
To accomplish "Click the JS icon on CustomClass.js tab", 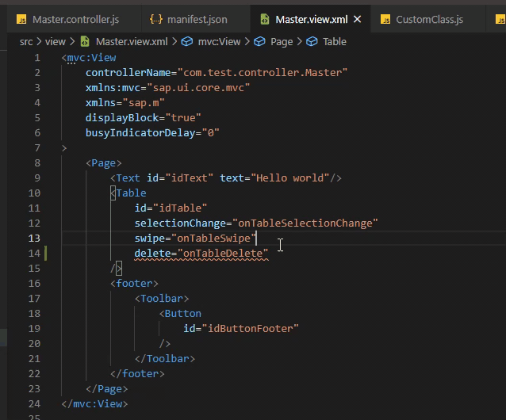I will [x=385, y=20].
